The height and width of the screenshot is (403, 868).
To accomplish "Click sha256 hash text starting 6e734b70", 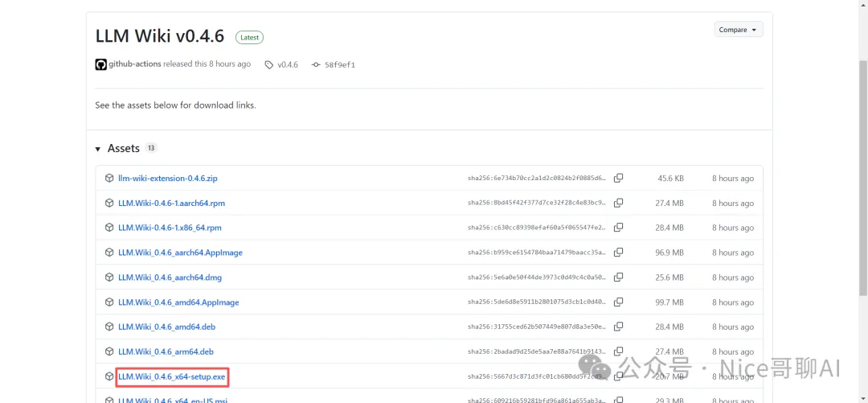I will pos(537,179).
